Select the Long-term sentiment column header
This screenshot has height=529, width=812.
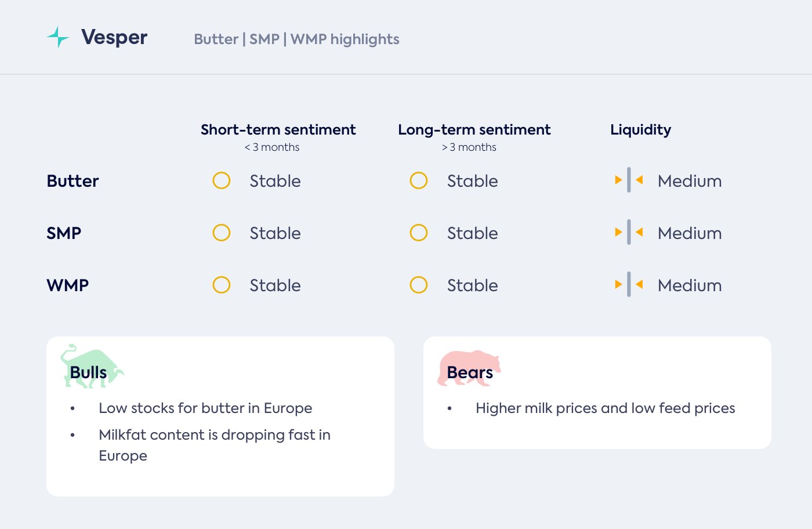[x=474, y=130]
